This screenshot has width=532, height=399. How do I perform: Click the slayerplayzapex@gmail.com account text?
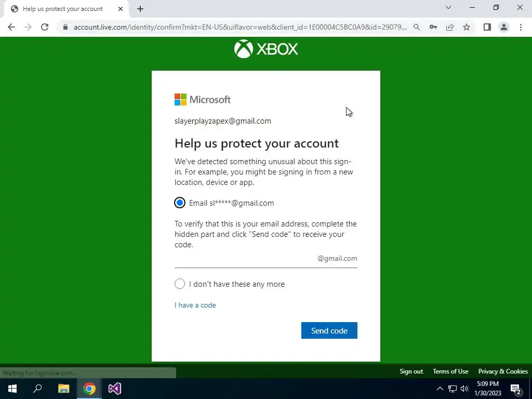(222, 121)
